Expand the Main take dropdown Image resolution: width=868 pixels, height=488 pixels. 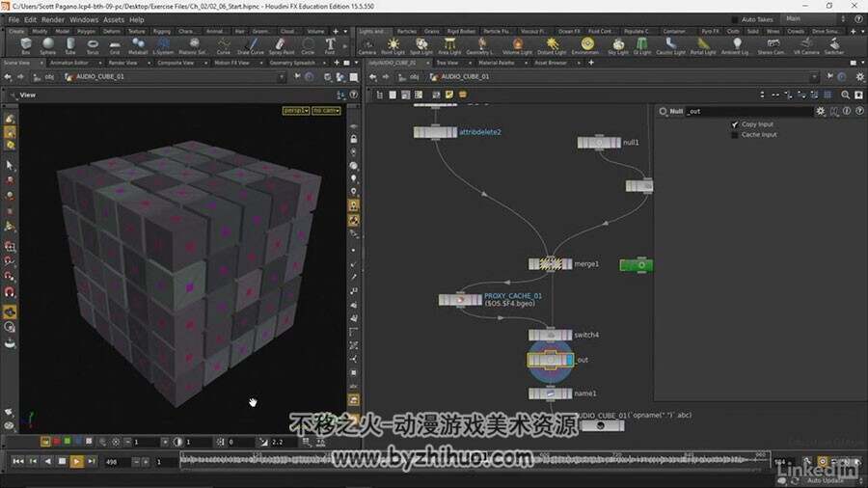tap(815, 19)
